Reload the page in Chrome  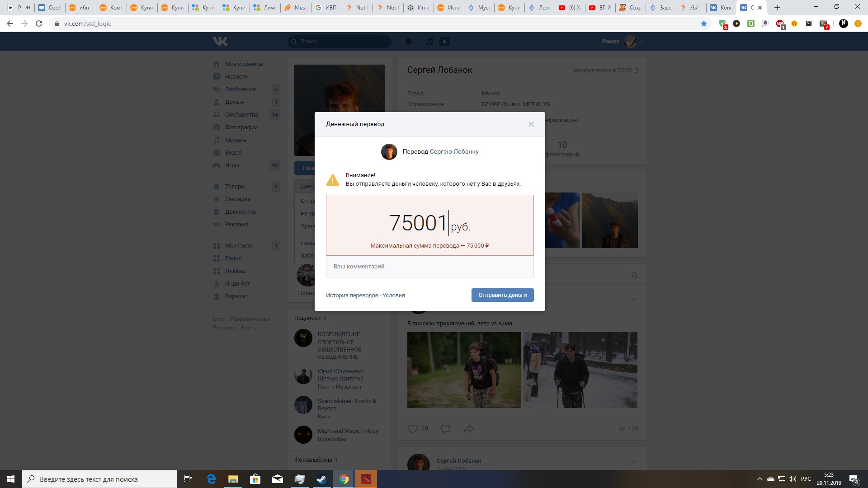(x=39, y=23)
